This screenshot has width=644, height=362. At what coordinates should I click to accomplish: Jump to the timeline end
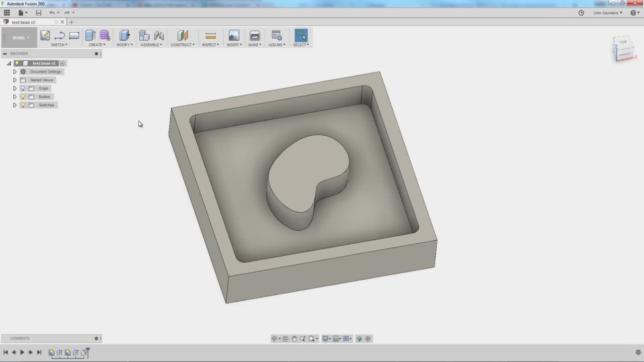pyautogui.click(x=39, y=352)
